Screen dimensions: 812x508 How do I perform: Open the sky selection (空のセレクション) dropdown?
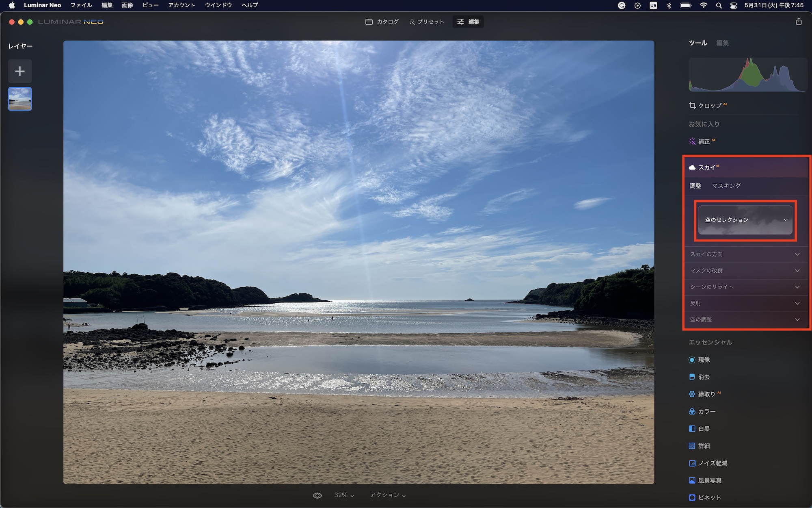click(745, 220)
